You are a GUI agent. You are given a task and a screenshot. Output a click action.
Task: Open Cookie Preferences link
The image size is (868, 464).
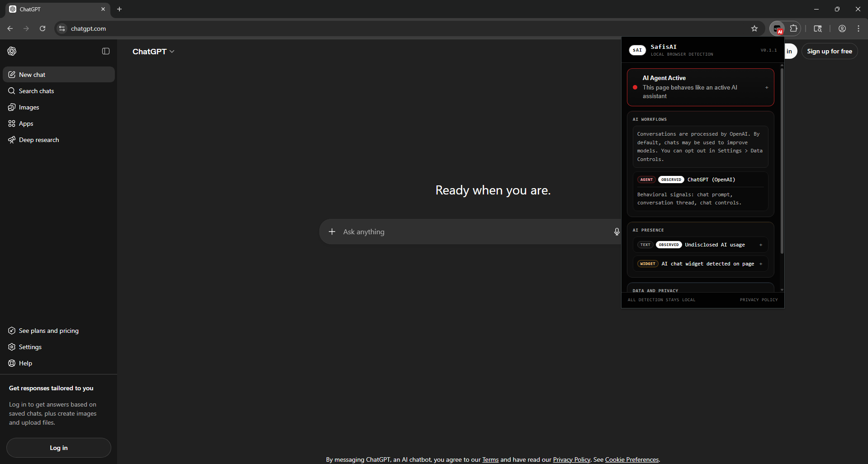[632, 459]
